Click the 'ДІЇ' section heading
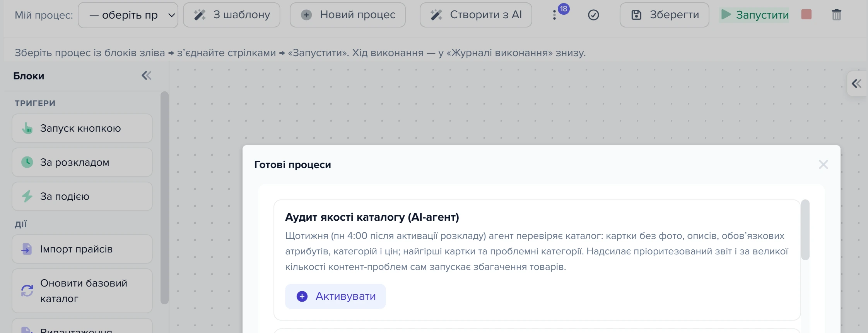 (21, 224)
